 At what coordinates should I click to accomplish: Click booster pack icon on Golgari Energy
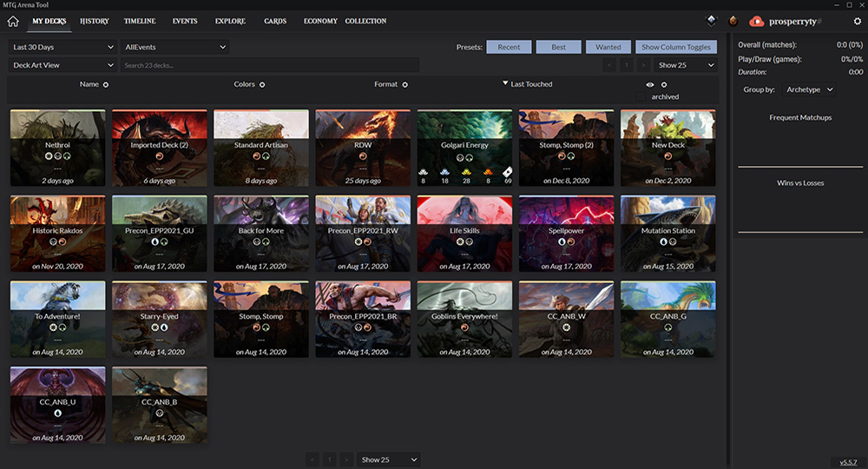click(x=508, y=172)
